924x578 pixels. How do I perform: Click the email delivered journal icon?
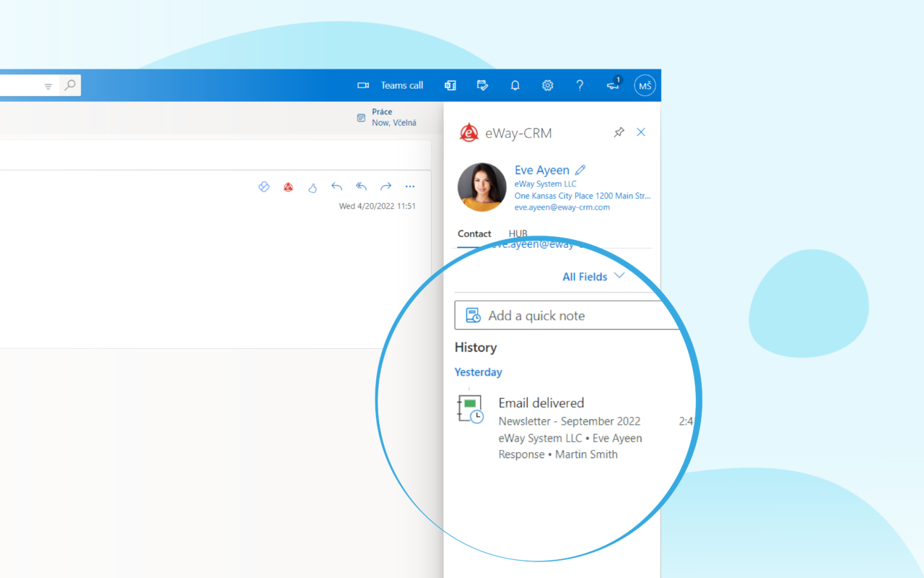[470, 408]
